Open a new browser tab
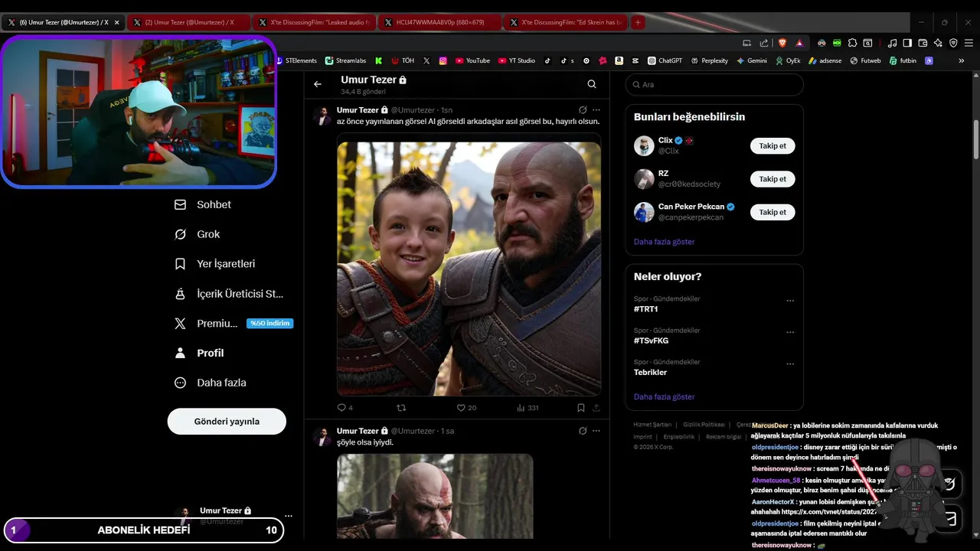The image size is (980, 551). pos(637,22)
